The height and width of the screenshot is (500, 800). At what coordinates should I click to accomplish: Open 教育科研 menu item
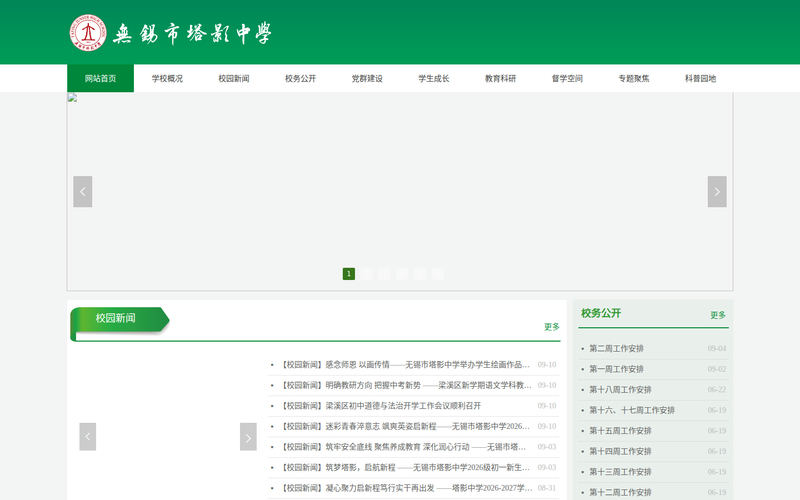501,78
